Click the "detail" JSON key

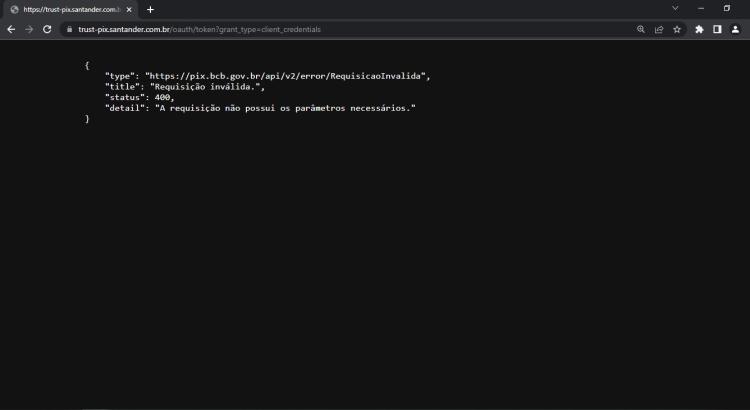(x=124, y=108)
